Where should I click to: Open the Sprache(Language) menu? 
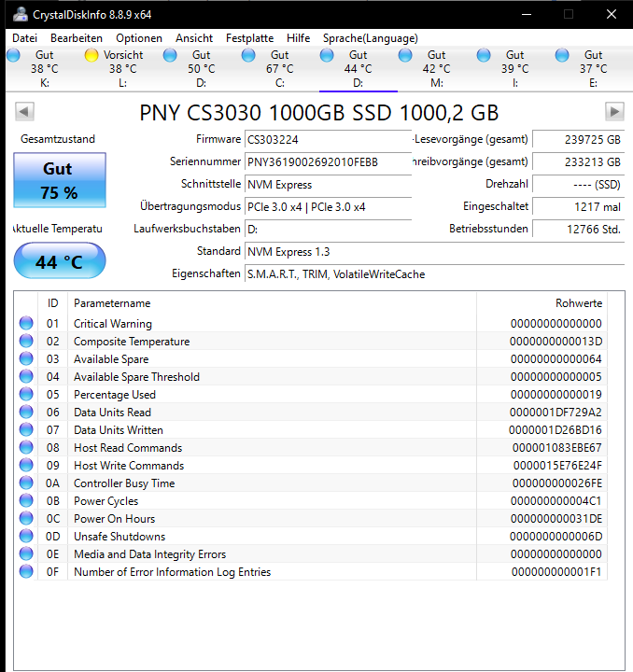pyautogui.click(x=371, y=38)
